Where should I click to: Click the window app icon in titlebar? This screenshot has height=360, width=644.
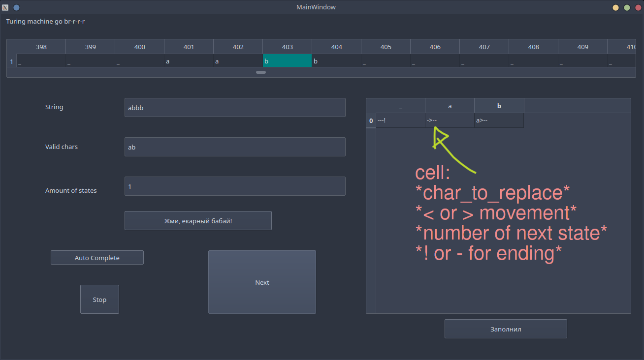[5, 7]
